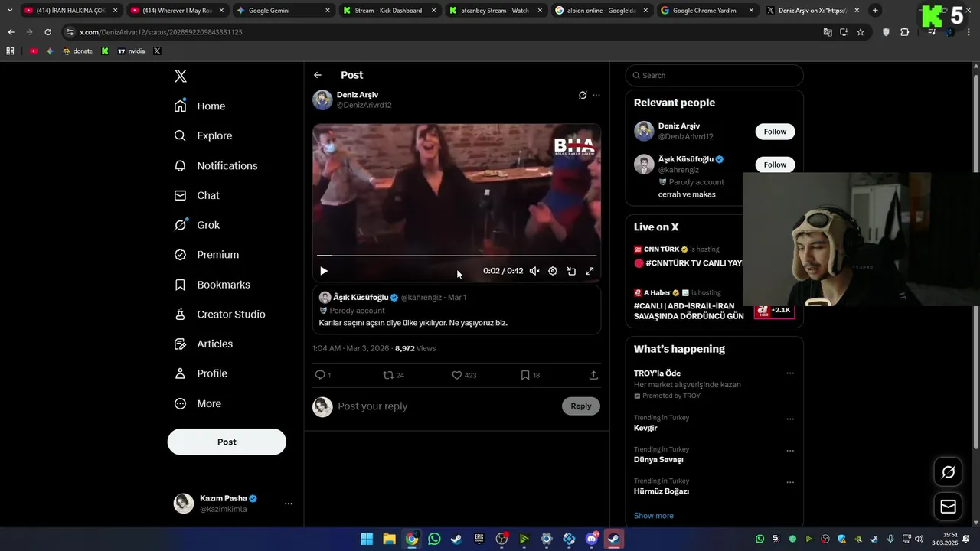Open a new Chrome tab
This screenshot has height=551, width=980.
click(x=875, y=11)
